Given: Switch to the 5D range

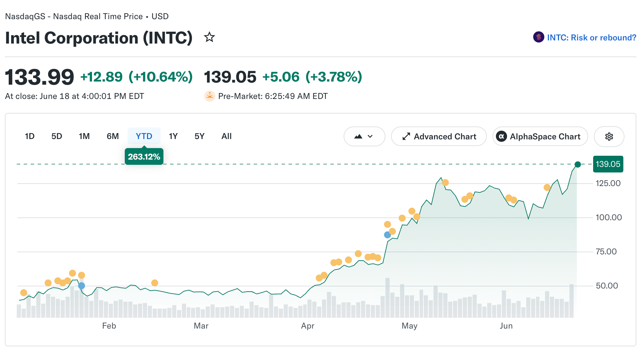Looking at the screenshot, I should click(x=56, y=136).
